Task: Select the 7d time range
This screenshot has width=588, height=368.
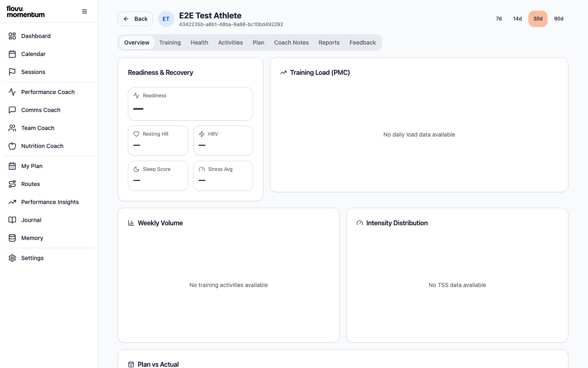Action: pyautogui.click(x=499, y=19)
